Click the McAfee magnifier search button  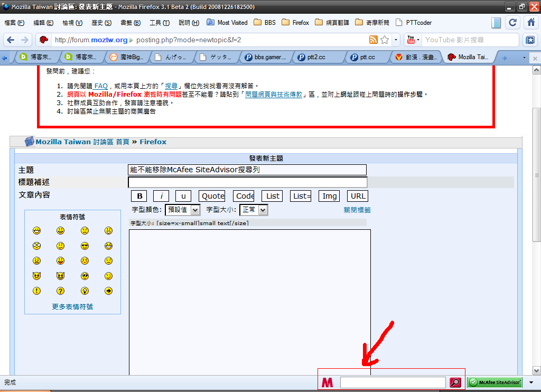point(455,382)
